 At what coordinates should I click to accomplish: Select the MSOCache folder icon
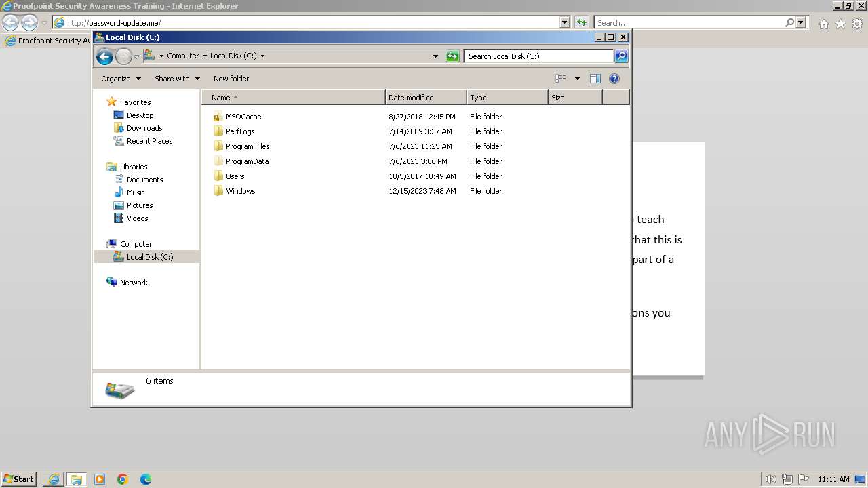pos(218,117)
